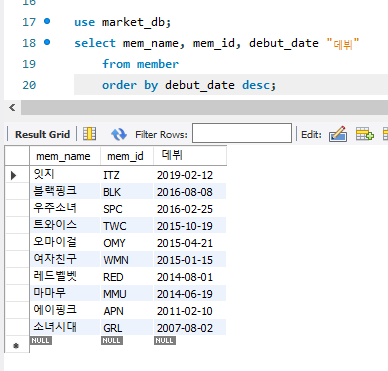The height and width of the screenshot is (371, 388).
Task: Click the GRL cell
Action: (x=127, y=328)
